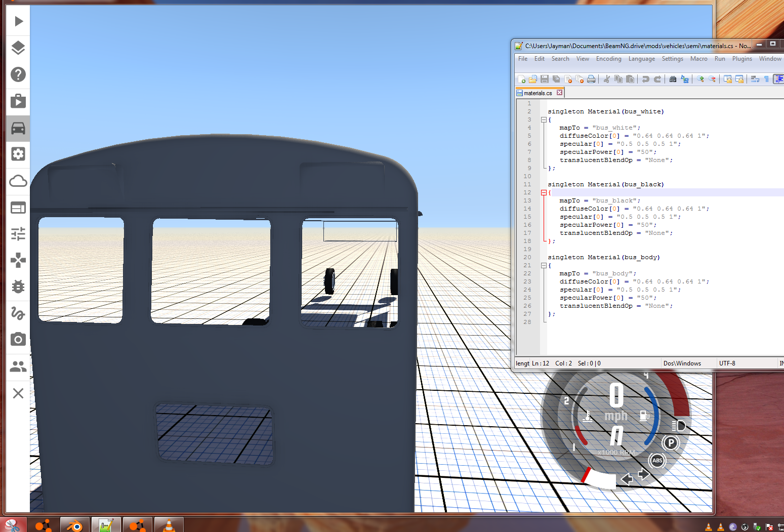Open the photo mode camera icon
The height and width of the screenshot is (532, 784).
[x=18, y=339]
